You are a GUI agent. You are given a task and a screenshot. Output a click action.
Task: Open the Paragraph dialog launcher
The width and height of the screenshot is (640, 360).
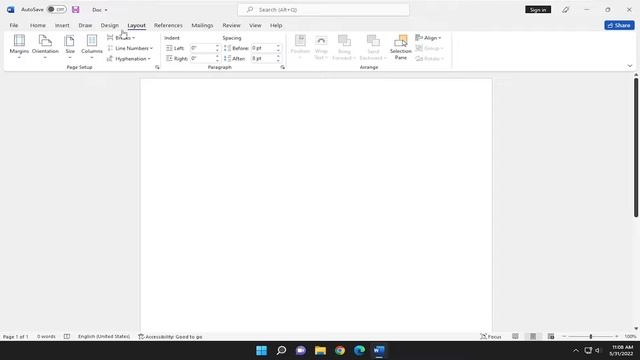coord(282,67)
